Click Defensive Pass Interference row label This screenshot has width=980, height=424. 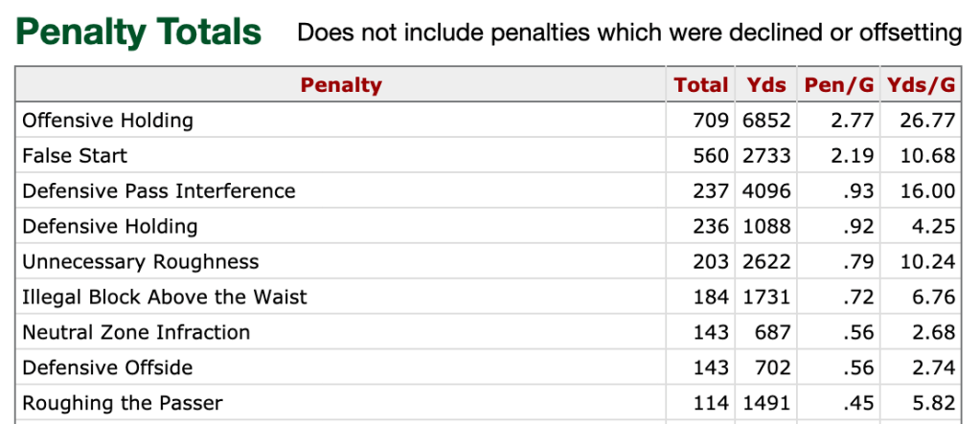coord(159,190)
